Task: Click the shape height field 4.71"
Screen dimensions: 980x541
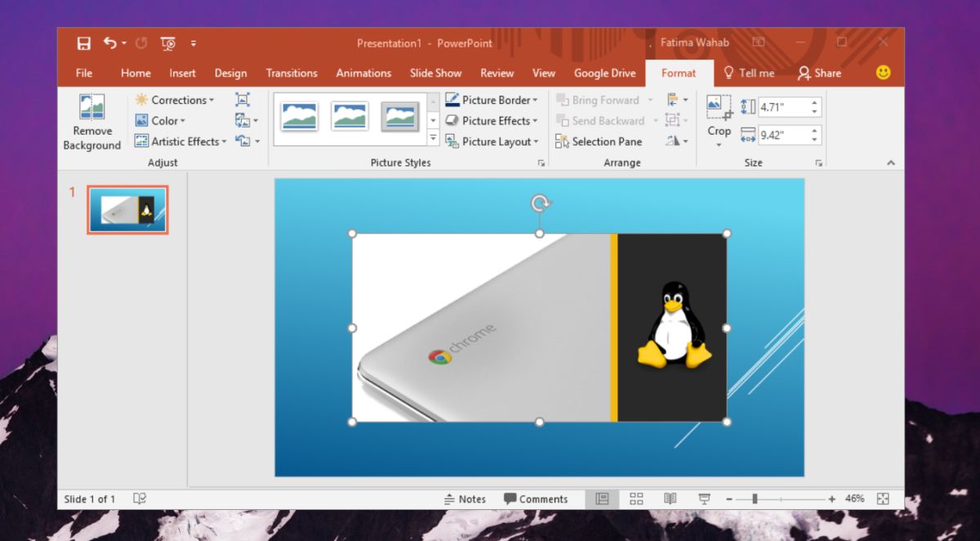Action: coord(783,107)
